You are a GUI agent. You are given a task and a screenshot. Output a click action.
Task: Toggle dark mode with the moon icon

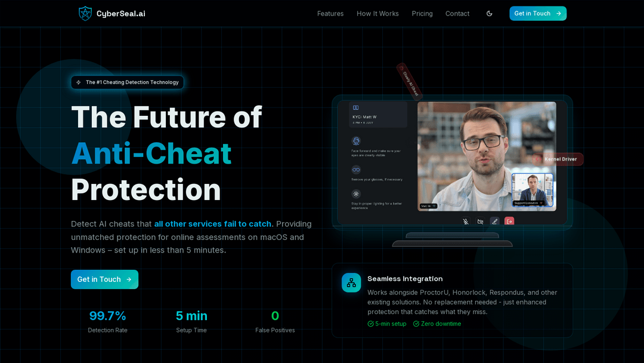click(x=489, y=13)
